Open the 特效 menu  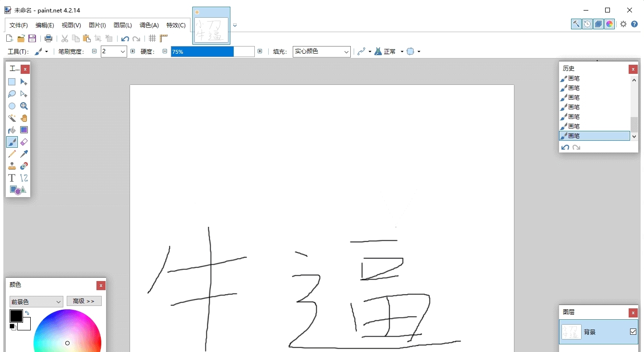[x=176, y=25]
